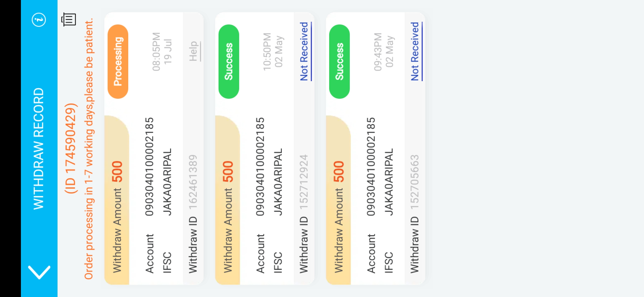Select Withdraw ID 162461389
This screenshot has width=644, height=297.
(x=193, y=182)
